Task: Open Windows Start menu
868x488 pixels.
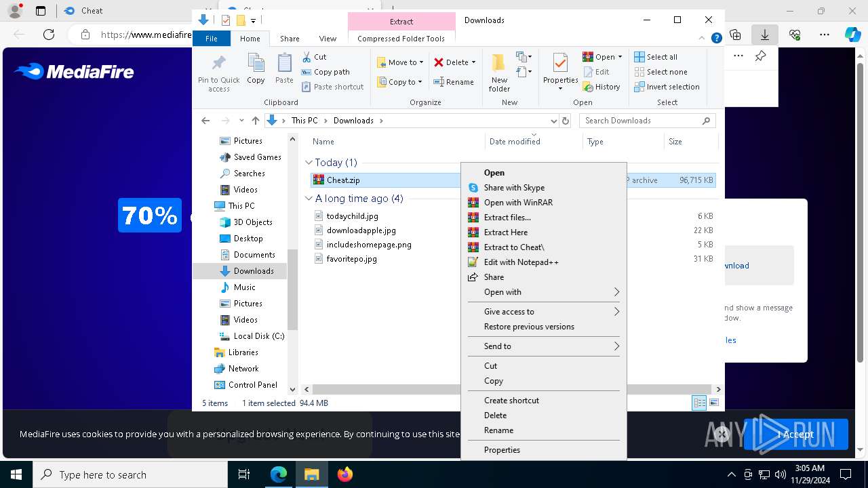Action: 16,474
